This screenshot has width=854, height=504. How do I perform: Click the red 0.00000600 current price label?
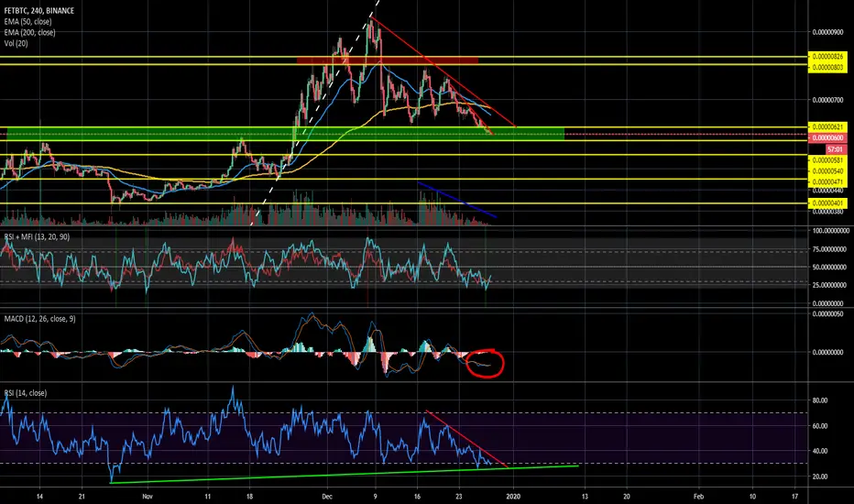coord(827,137)
